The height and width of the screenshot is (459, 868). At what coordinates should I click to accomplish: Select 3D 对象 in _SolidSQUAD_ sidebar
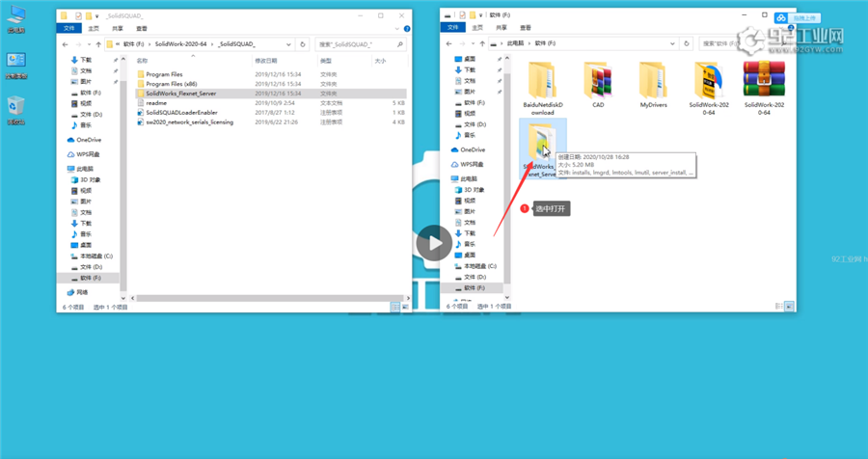[x=87, y=180]
